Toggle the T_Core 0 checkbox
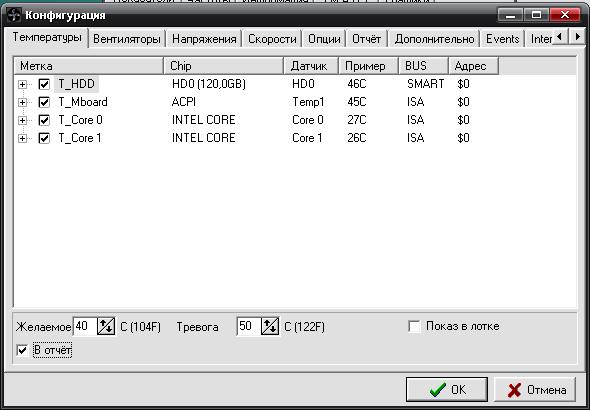This screenshot has width=590, height=410. [44, 120]
